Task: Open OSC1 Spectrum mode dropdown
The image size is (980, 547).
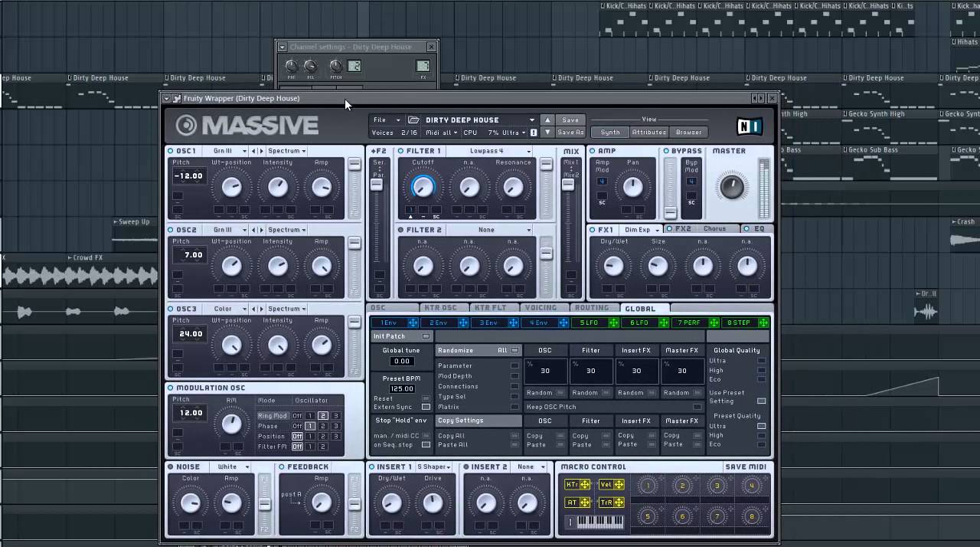Action: pos(286,151)
